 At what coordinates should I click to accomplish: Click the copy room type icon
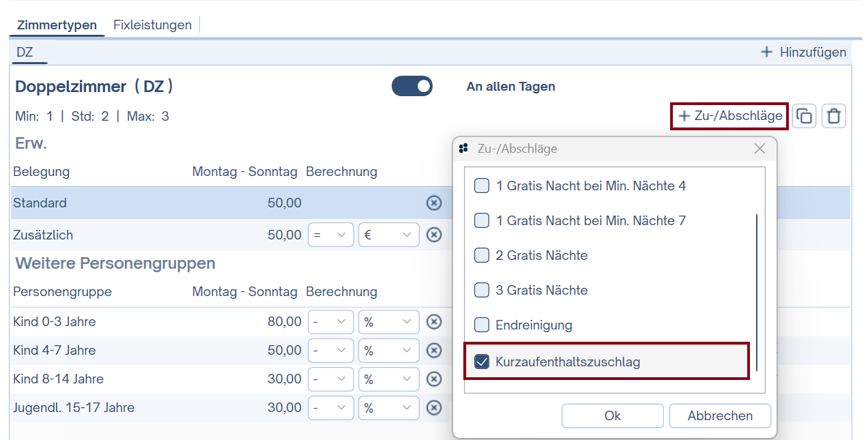[805, 116]
